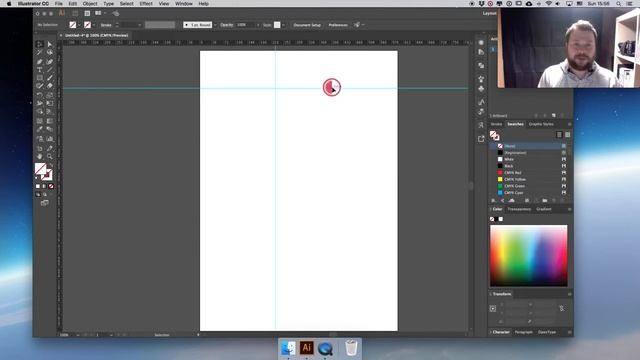640x360 pixels.
Task: Select the Lasso tool
Action: pyautogui.click(x=50, y=53)
